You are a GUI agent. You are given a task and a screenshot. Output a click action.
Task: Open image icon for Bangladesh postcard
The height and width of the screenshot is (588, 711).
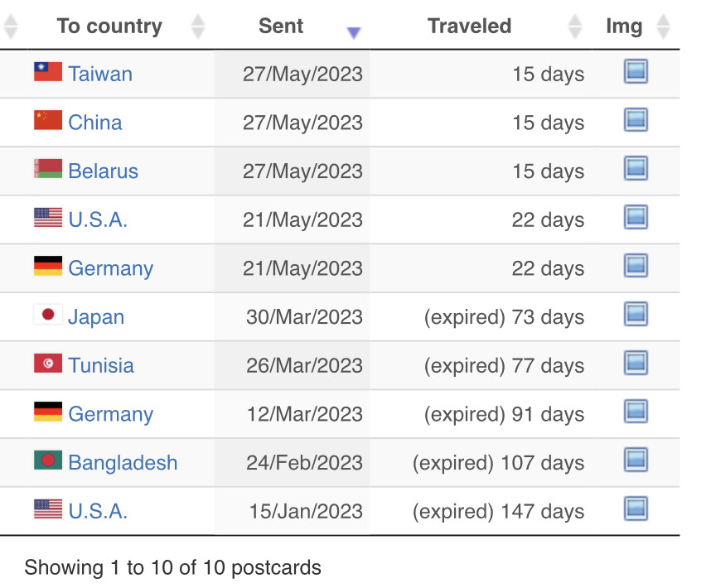(x=636, y=460)
